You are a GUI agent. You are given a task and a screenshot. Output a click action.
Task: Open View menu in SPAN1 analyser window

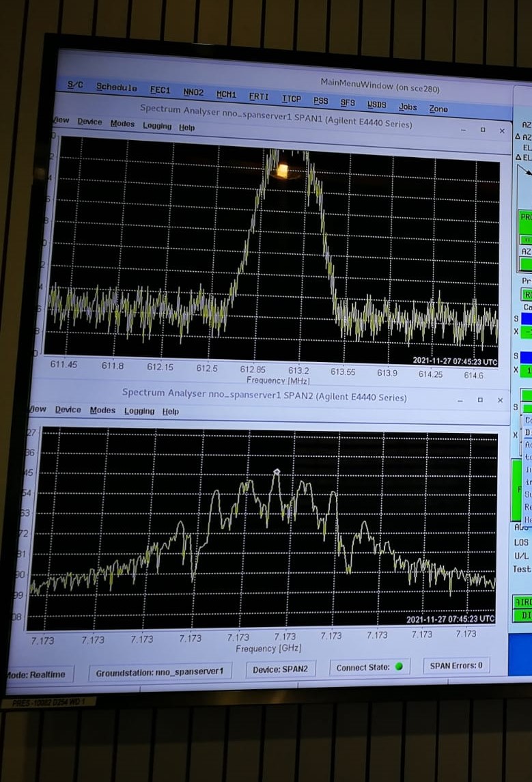tap(61, 120)
